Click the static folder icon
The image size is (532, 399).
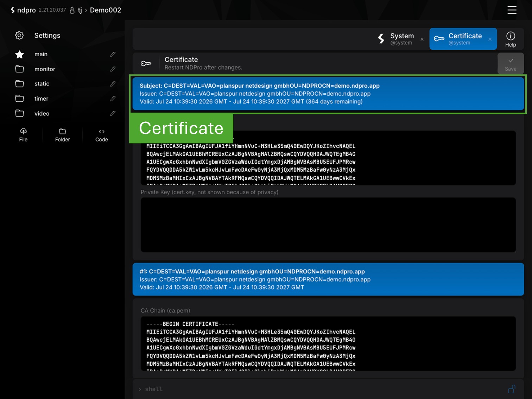(x=20, y=84)
